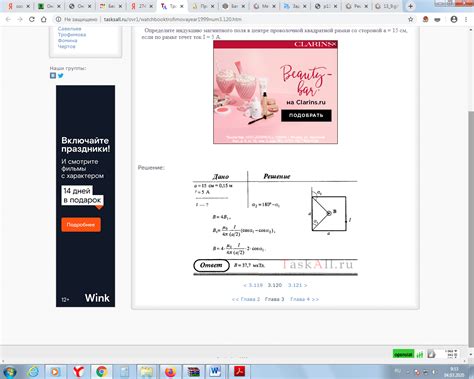Viewport: 474px width, 379px height.
Task: Click the ПОДОБРАТЬ button in Clarins ad
Action: [x=306, y=115]
